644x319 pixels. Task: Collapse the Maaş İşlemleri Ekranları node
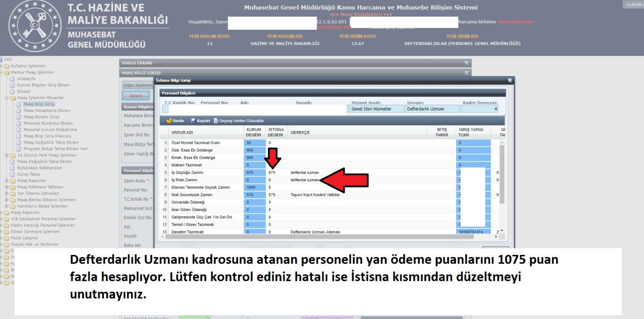tap(7, 98)
